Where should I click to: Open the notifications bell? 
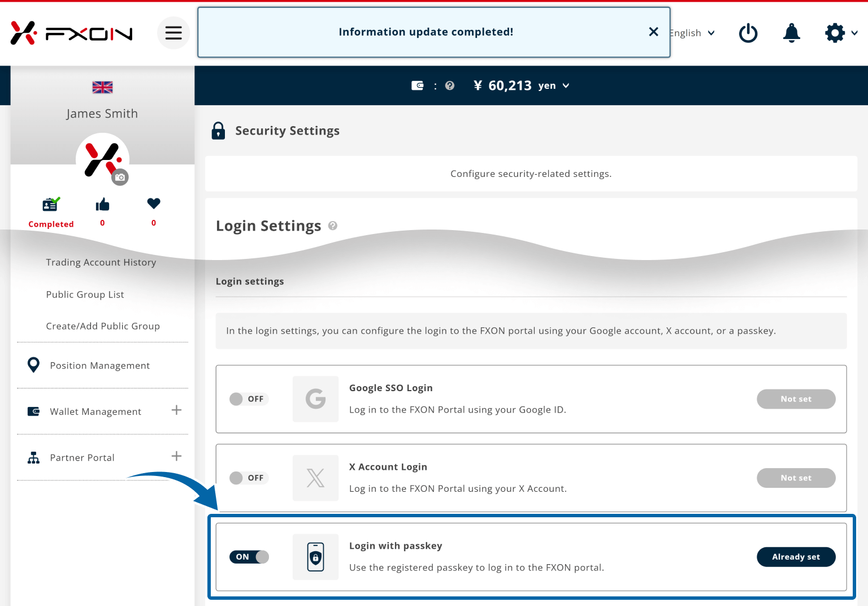tap(792, 33)
